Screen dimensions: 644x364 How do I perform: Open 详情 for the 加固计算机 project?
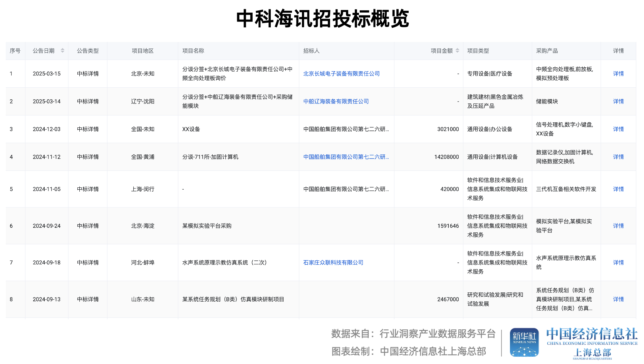tap(618, 157)
